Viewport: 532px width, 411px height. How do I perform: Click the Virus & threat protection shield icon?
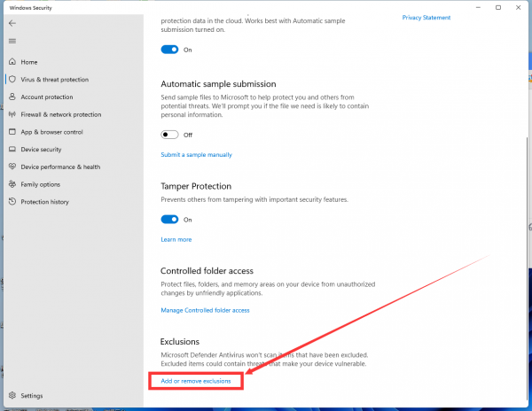point(12,80)
